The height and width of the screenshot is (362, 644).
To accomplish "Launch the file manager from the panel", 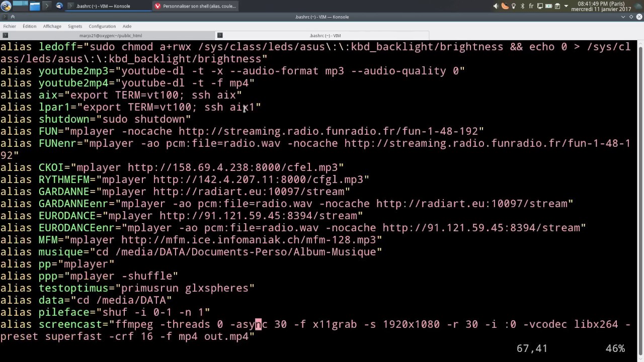I will (35, 6).
